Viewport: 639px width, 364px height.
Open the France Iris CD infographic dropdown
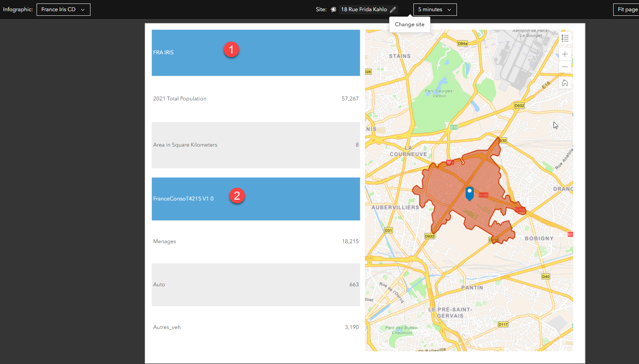tap(63, 9)
